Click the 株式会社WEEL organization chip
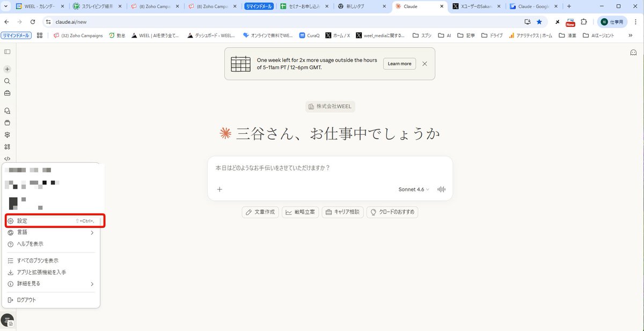The height and width of the screenshot is (331, 644). 330,106
